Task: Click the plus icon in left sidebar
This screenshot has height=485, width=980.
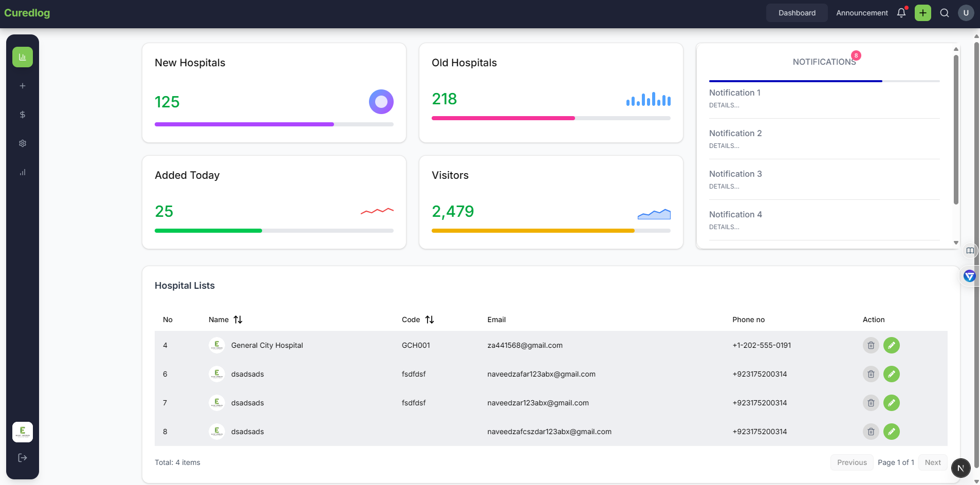Action: point(23,86)
